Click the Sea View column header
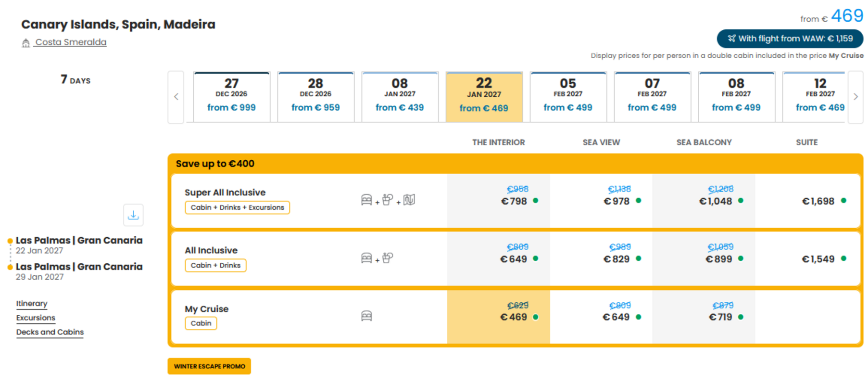 coord(601,142)
